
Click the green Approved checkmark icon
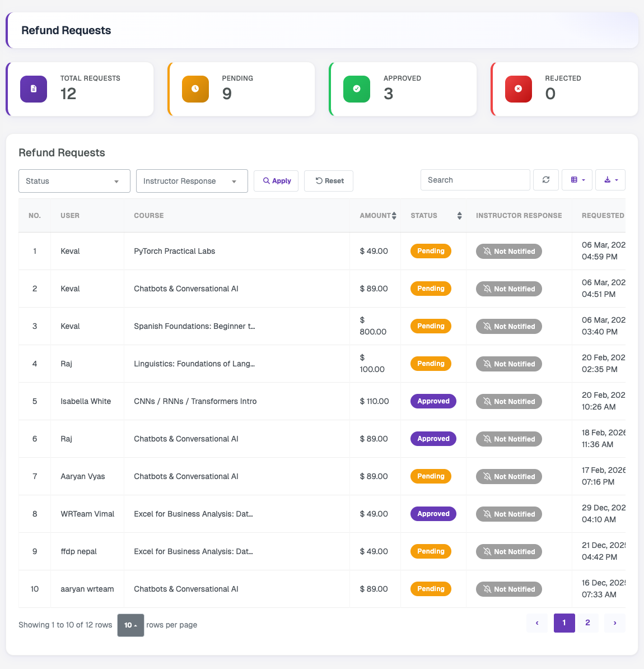click(x=357, y=89)
